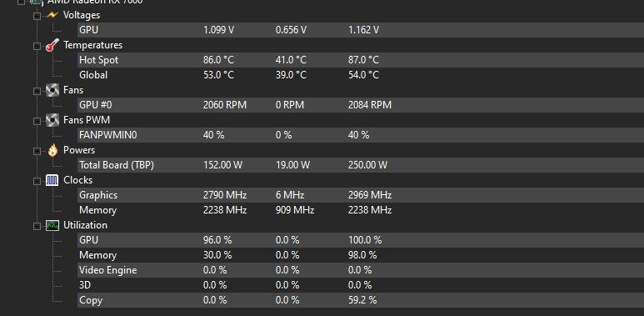Collapse the Temperatures tree node
The image size is (644, 316).
(x=37, y=46)
